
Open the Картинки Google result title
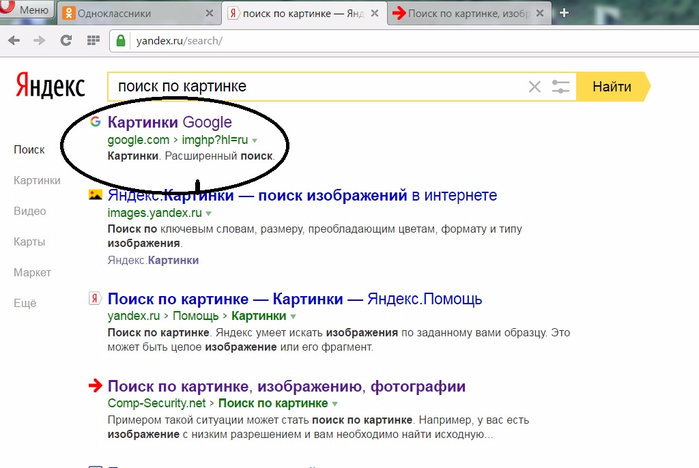(169, 122)
